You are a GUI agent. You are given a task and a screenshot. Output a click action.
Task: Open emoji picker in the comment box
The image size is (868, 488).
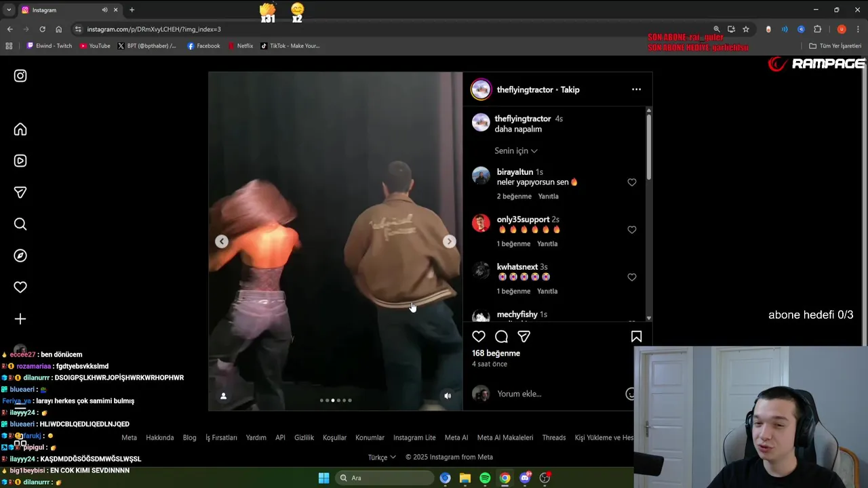630,394
